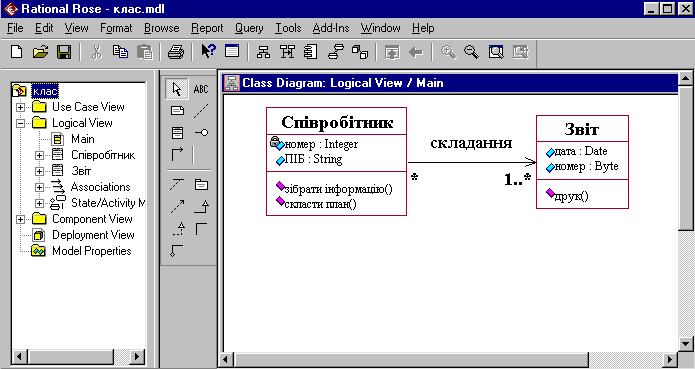Expand the Component View folder
695x369 pixels.
point(20,219)
